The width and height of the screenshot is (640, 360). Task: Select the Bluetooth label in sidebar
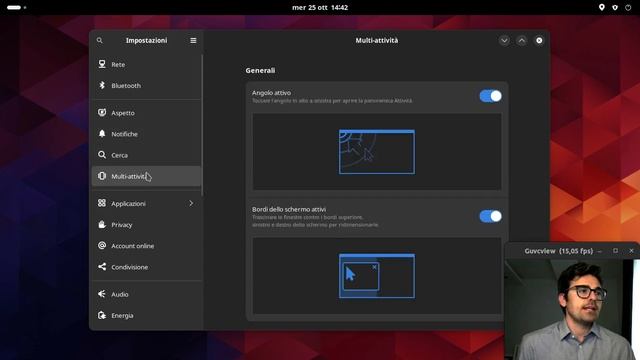click(x=126, y=86)
